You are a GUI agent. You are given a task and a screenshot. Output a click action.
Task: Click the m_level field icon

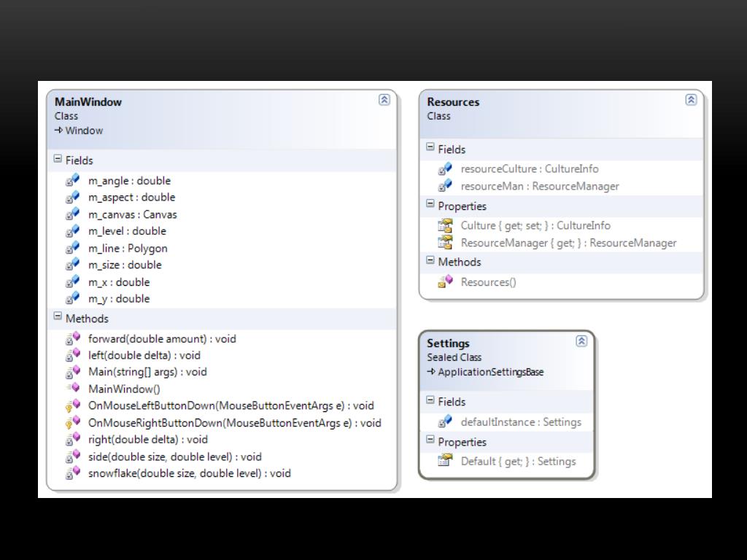72,230
